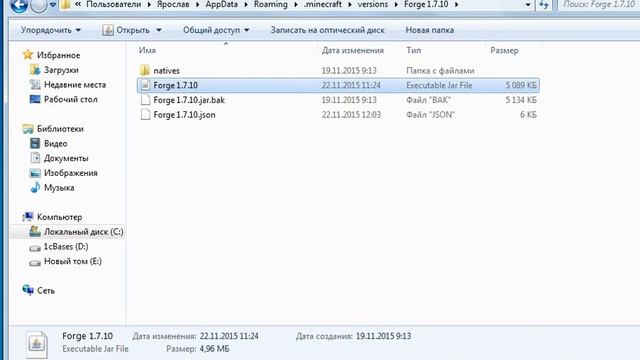Navigate to the versions breadcrumb segment

click(373, 4)
